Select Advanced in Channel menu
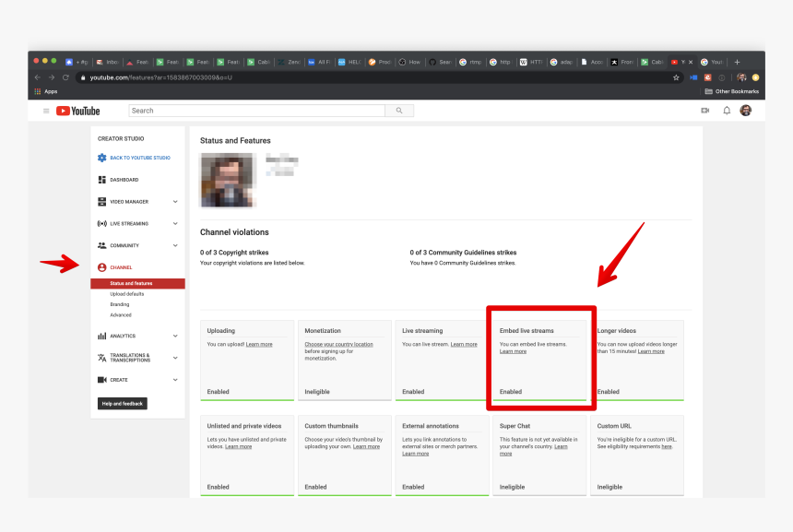793x532 pixels. pyautogui.click(x=121, y=315)
